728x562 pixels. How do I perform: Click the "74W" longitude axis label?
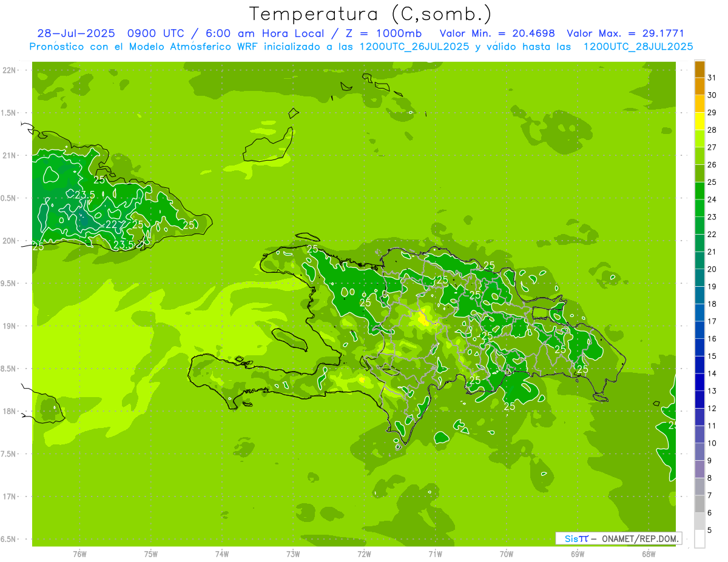[222, 554]
